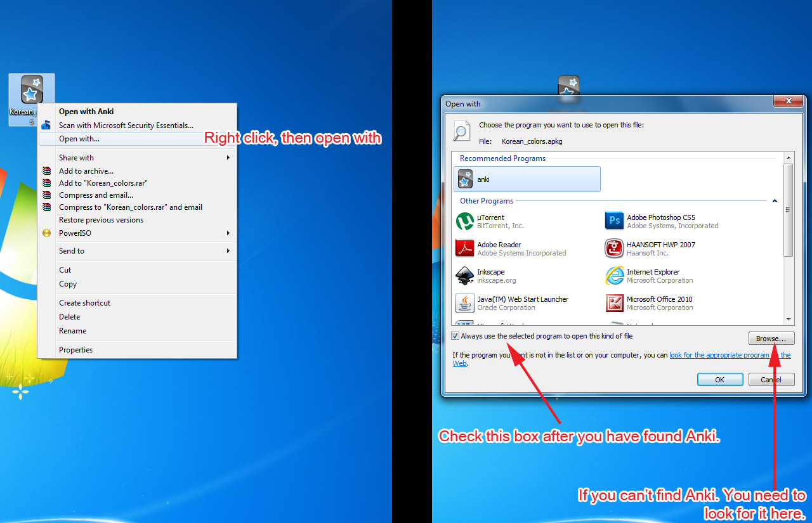The width and height of the screenshot is (812, 523).
Task: Choose 'Open with...' in context menu
Action: point(79,139)
